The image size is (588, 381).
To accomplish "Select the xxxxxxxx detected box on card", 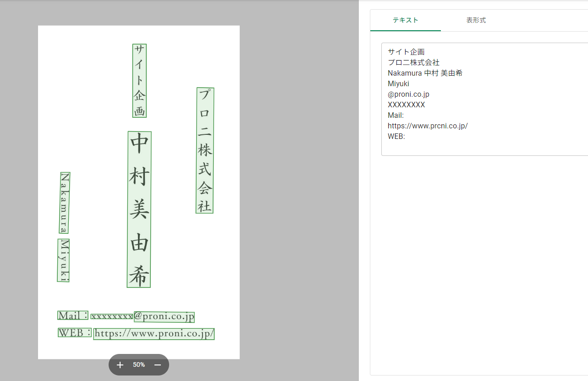I will 112,316.
